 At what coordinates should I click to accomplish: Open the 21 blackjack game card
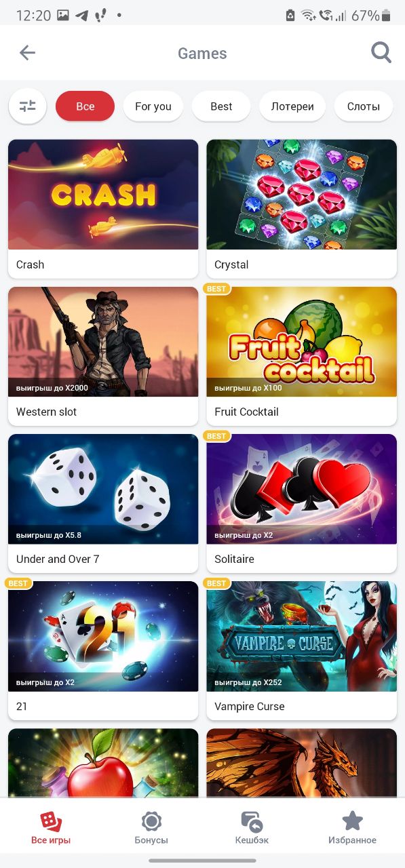tap(103, 650)
